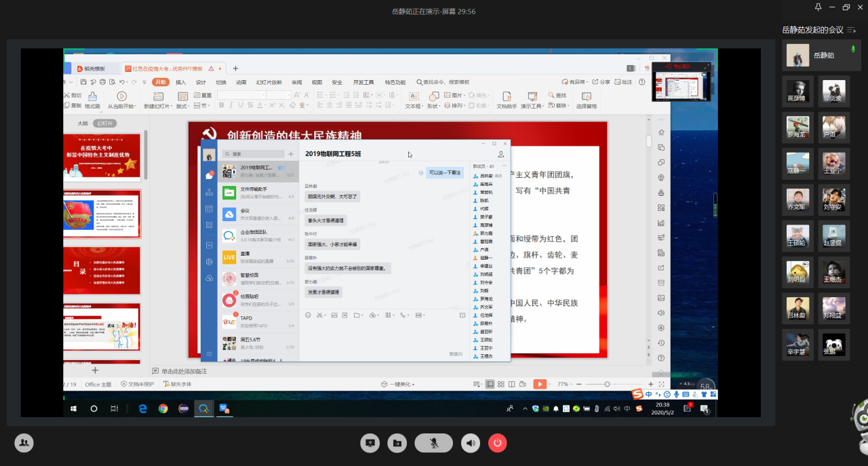Open the 企业微信团队 chat
Screen dimensions: 868x466
(258, 235)
